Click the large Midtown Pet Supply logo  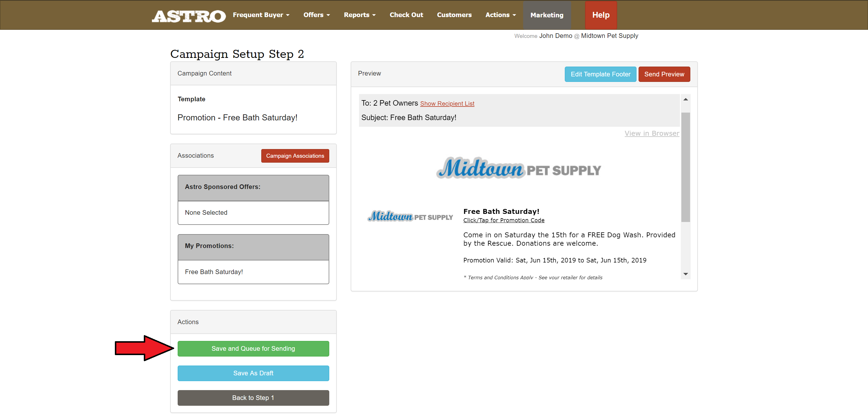pyautogui.click(x=518, y=168)
